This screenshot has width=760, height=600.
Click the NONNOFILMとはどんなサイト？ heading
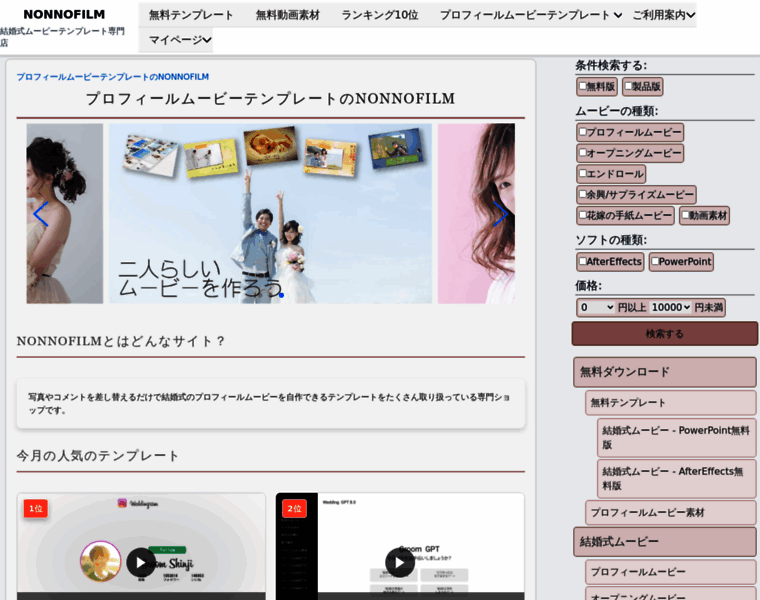tap(121, 341)
